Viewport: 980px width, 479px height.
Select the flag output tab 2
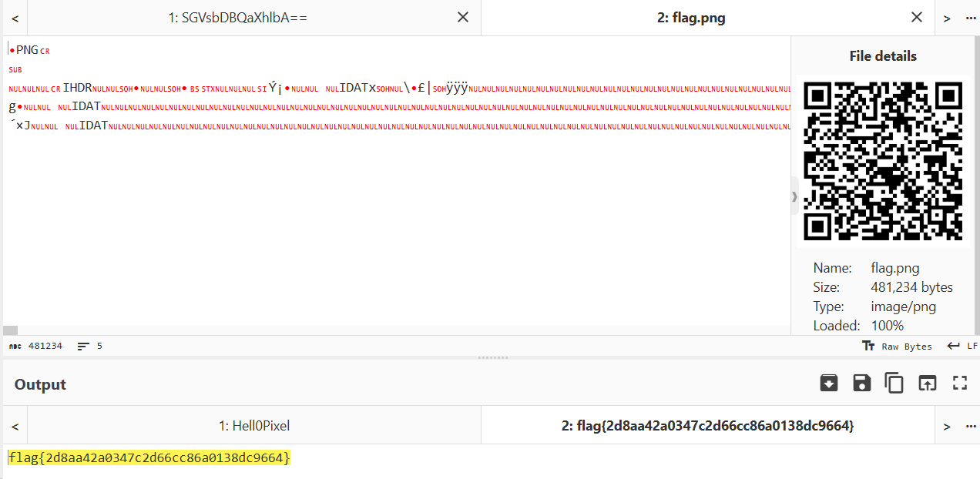click(x=706, y=425)
